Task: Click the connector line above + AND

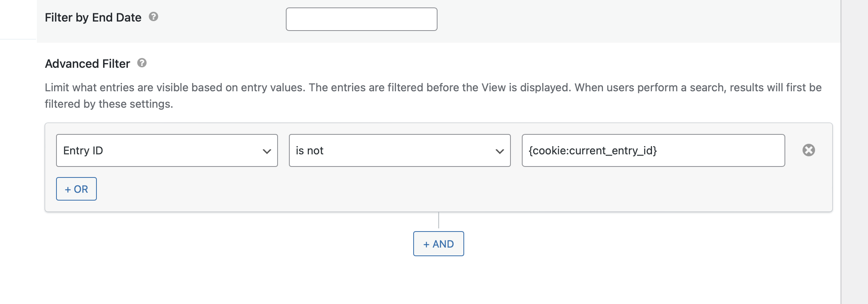Action: coord(439,221)
